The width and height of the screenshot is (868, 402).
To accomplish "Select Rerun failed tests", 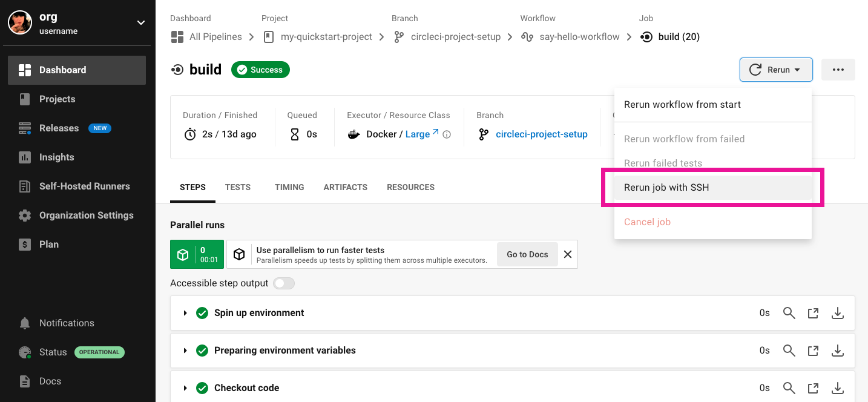I will (712, 163).
